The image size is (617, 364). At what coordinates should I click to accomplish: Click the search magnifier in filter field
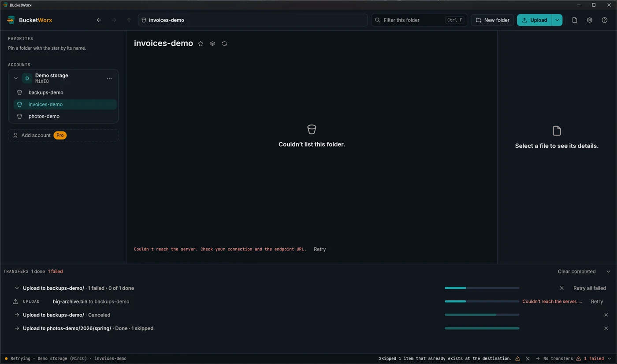coord(378,20)
